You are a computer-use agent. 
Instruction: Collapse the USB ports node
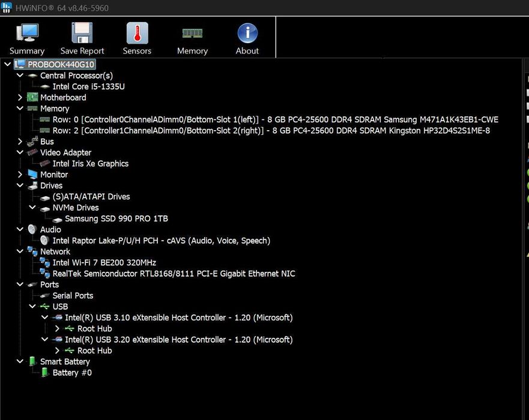(x=32, y=306)
